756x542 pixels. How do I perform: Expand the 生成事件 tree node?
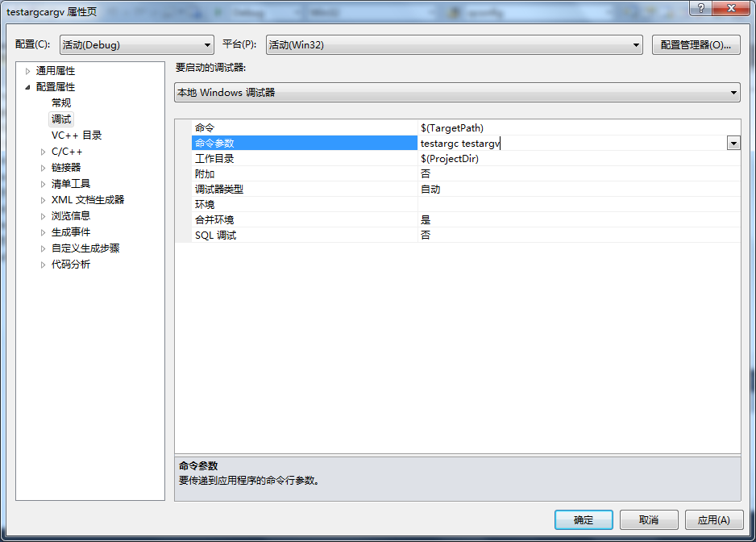pos(44,232)
